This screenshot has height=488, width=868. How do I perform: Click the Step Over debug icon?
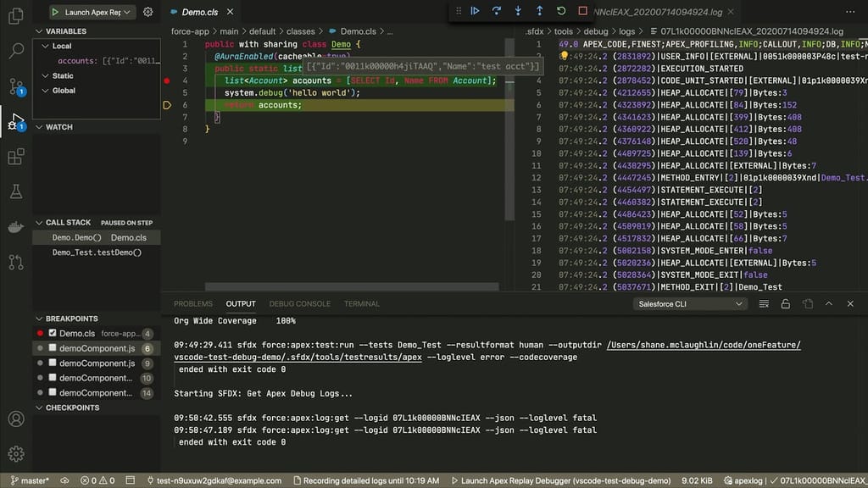(x=498, y=10)
